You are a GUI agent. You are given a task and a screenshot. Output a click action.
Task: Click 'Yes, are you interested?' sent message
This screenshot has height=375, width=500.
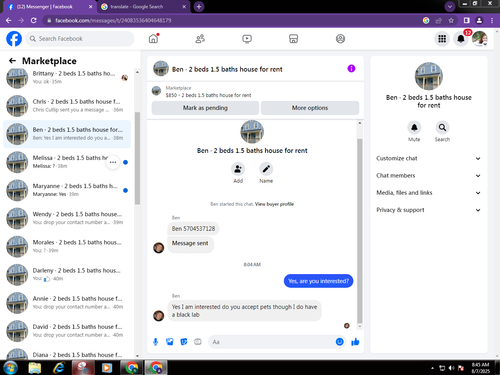click(318, 281)
